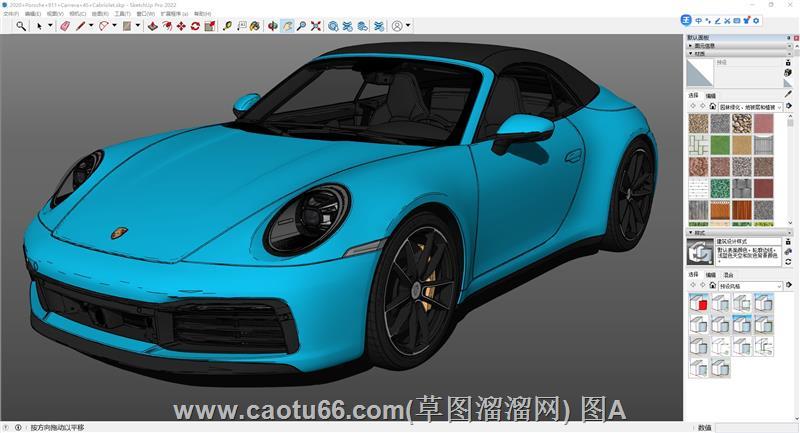
Task: Open the Line tool dropdown arrow
Action: pyautogui.click(x=91, y=26)
